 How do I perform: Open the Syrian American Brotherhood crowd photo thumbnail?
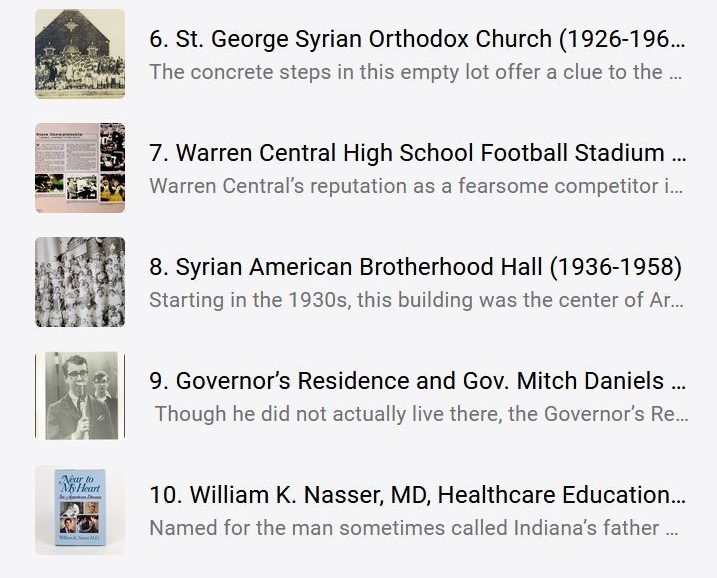[80, 282]
